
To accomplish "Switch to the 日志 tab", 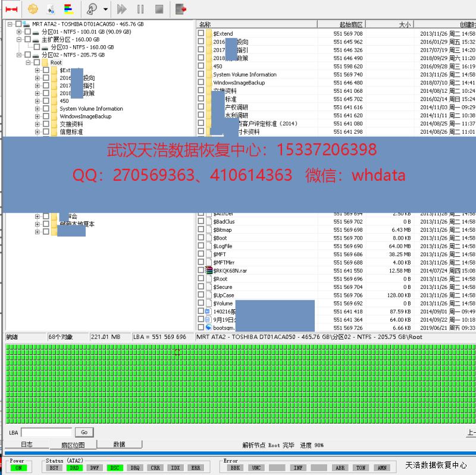I will click(x=27, y=444).
